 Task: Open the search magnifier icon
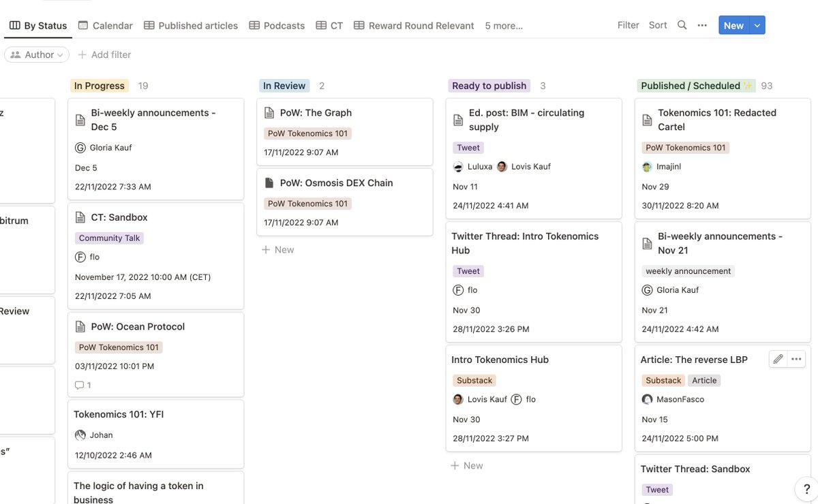click(682, 25)
